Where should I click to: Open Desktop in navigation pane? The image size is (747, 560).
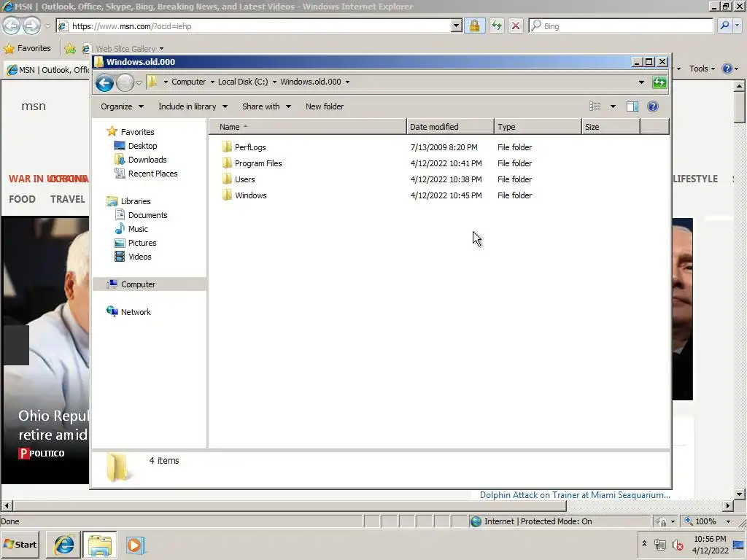click(142, 146)
